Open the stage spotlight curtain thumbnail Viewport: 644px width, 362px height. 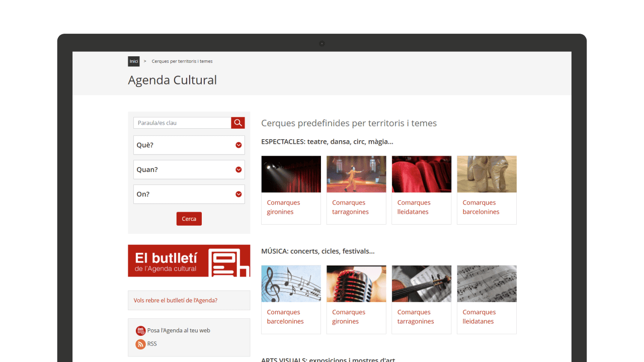[291, 174]
